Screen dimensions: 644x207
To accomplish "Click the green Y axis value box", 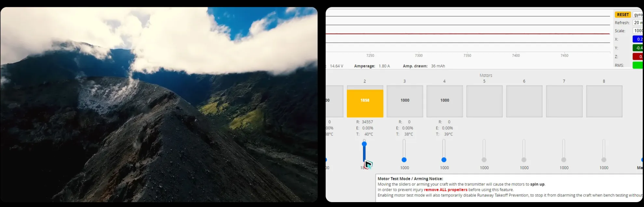I will pos(637,48).
